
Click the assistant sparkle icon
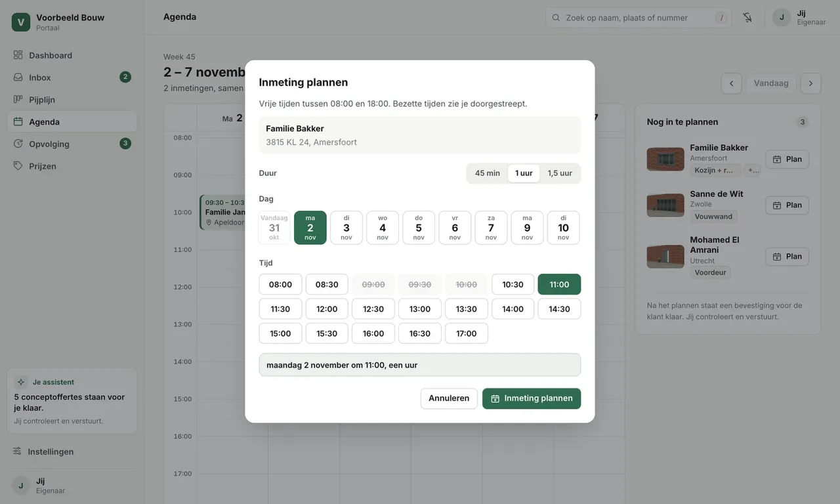click(21, 382)
